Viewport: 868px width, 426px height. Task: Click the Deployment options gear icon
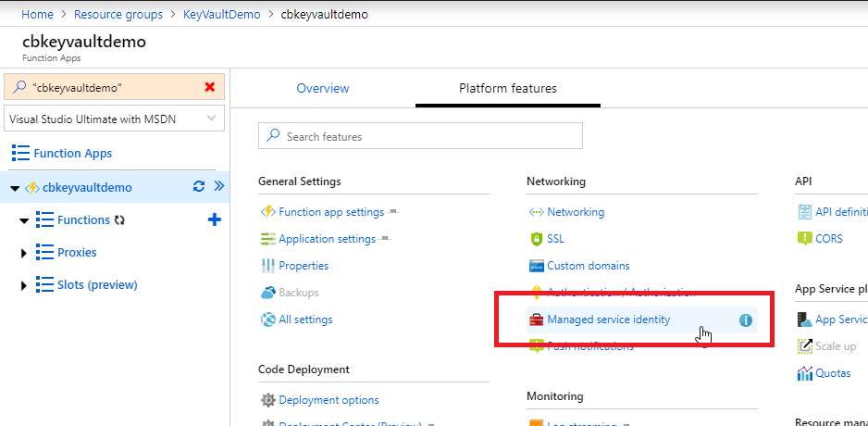pos(268,400)
